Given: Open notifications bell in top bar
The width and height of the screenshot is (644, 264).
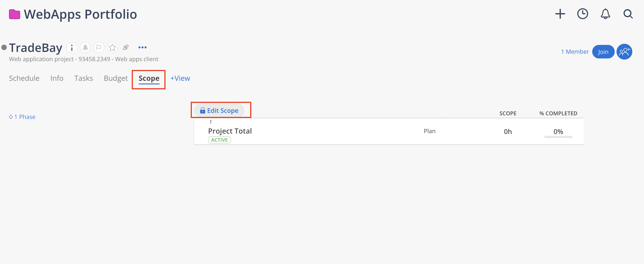Looking at the screenshot, I should point(605,14).
